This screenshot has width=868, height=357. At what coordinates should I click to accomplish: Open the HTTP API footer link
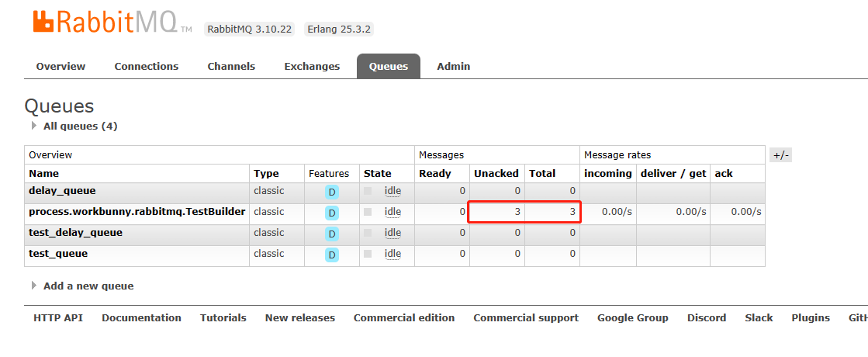(58, 317)
